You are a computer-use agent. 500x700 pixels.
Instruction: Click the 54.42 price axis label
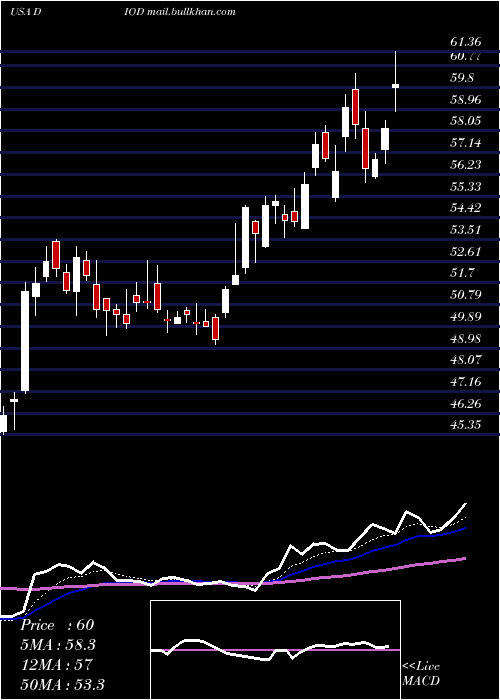point(466,208)
